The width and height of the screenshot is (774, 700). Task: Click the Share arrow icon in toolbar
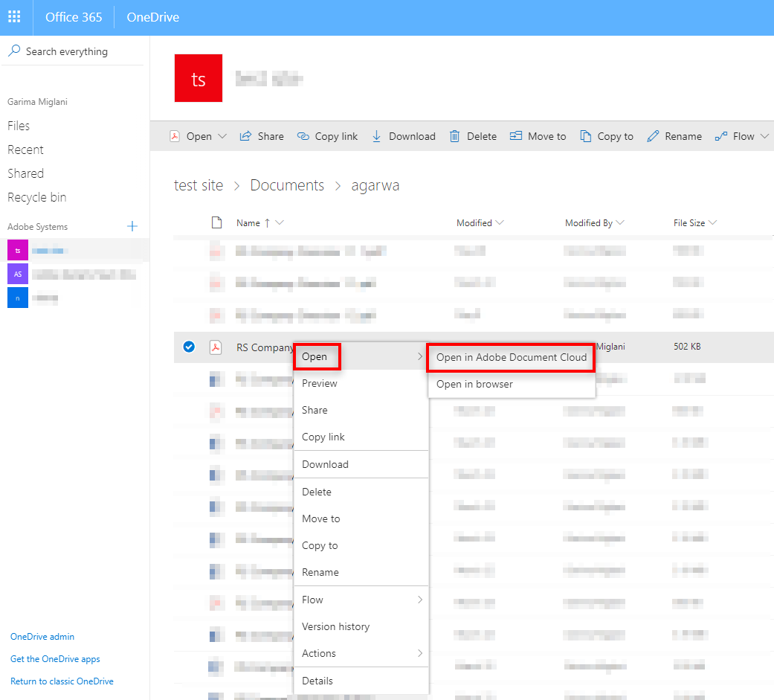pyautogui.click(x=245, y=136)
